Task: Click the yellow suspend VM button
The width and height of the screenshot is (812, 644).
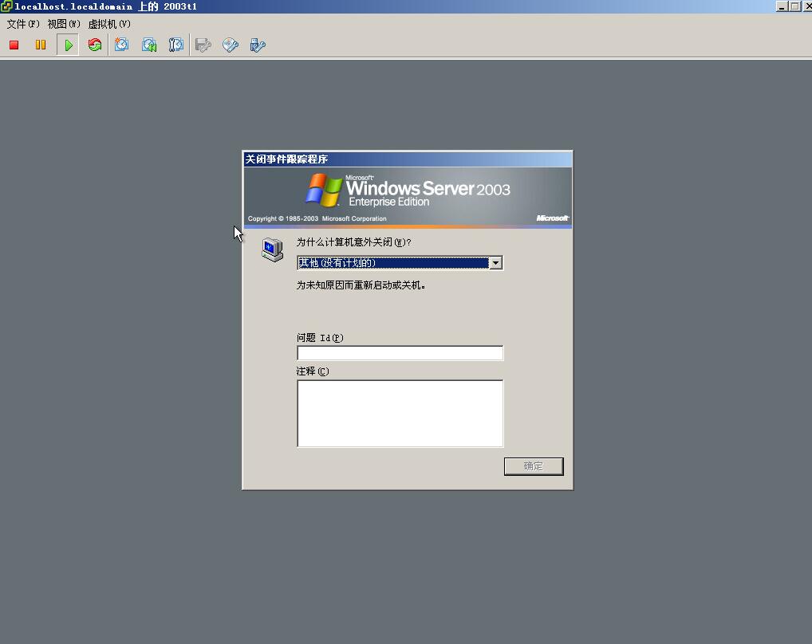Action: point(41,45)
